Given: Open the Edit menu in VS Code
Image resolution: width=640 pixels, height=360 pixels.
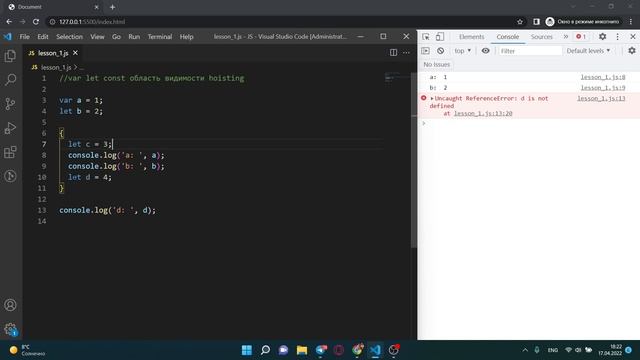Looking at the screenshot, I should (x=43, y=37).
